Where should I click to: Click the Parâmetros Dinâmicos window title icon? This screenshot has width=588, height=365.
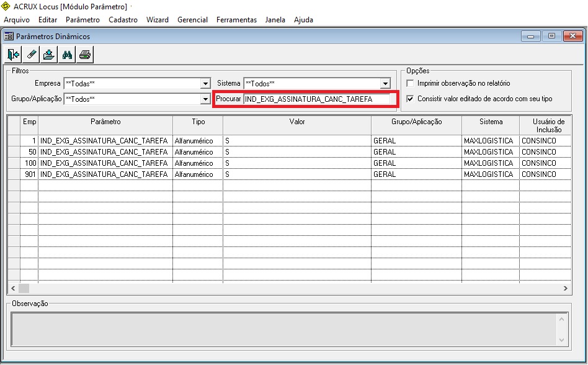point(9,37)
